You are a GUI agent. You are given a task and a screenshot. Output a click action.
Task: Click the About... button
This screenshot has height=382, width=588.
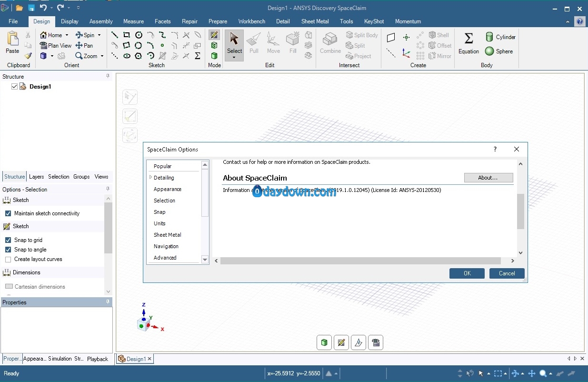click(x=488, y=178)
